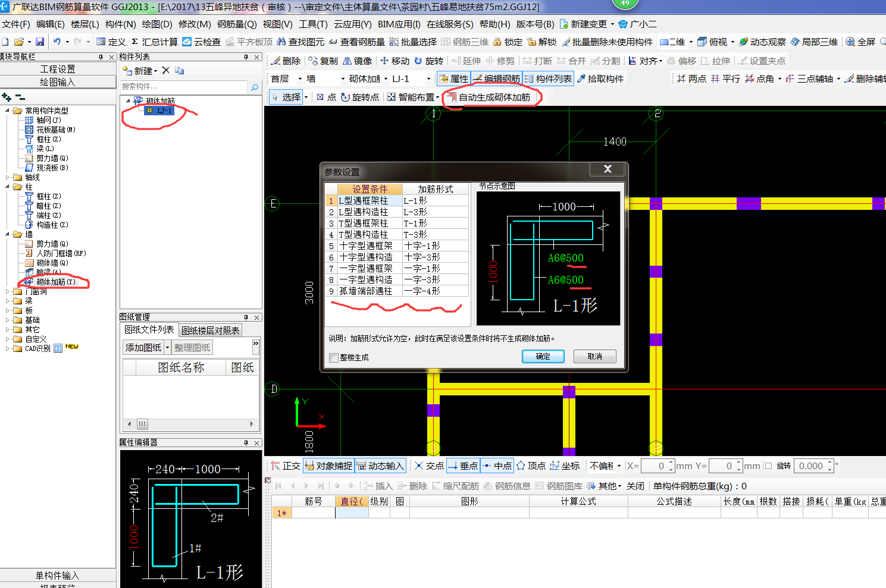
Task: Click the Undo arrow icon
Action: [57, 42]
